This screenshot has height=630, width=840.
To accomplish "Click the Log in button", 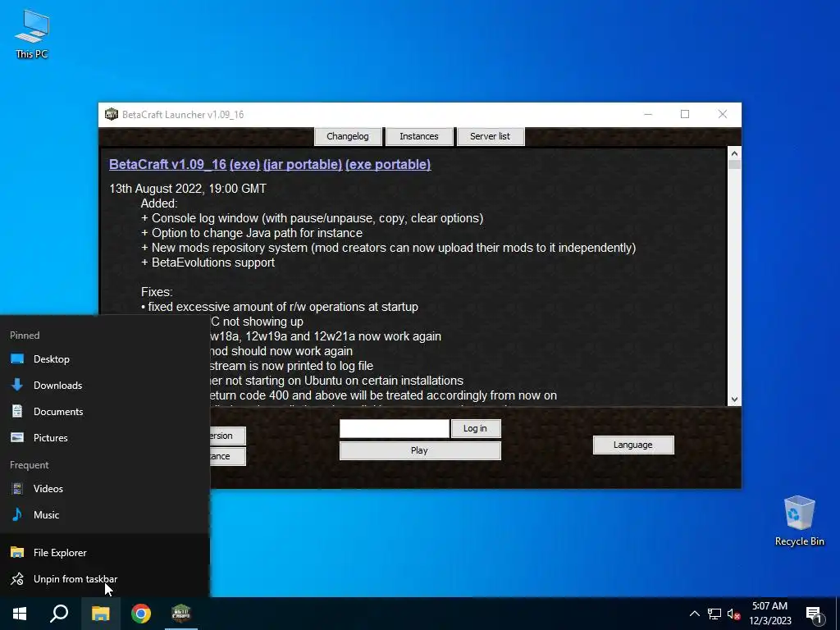I will coord(476,428).
